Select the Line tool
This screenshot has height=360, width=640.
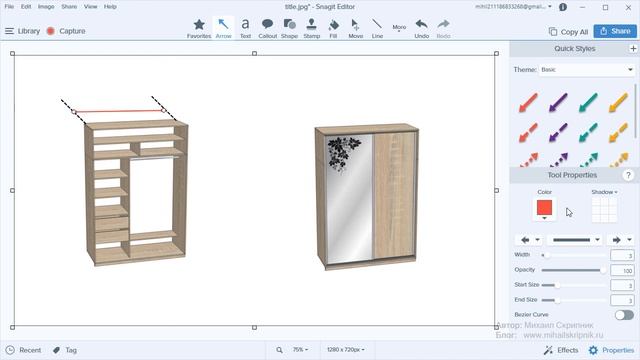[x=377, y=28]
